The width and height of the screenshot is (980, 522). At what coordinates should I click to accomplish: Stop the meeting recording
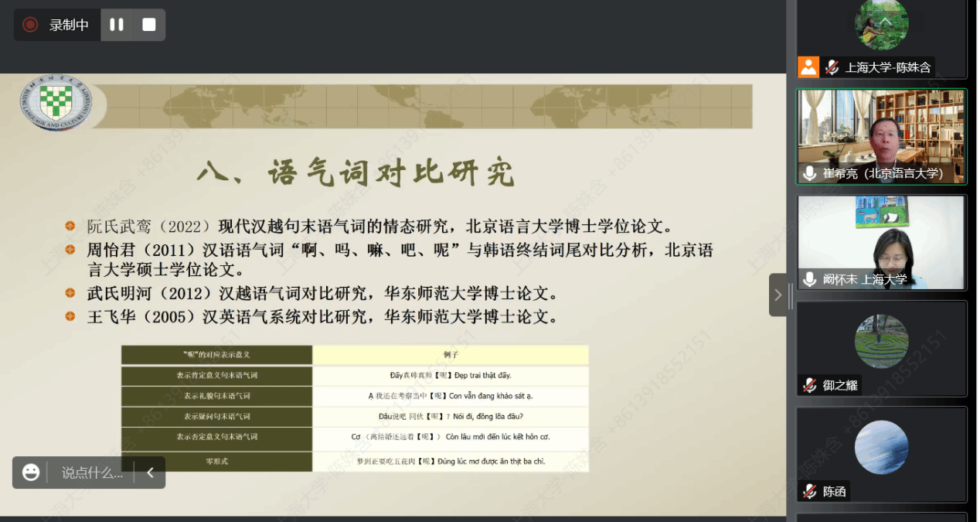click(x=149, y=25)
